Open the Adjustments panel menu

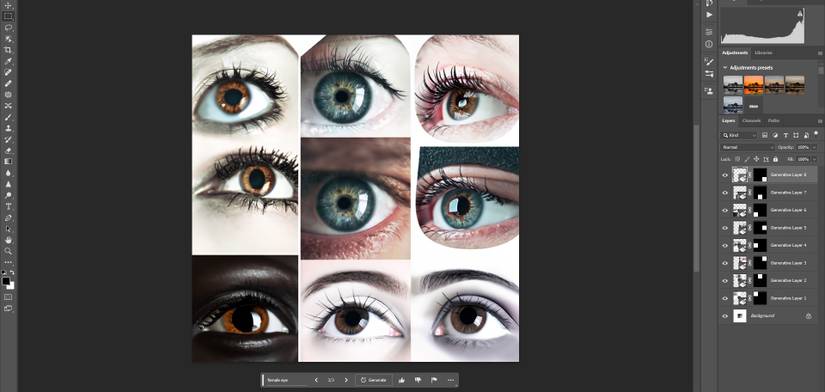click(x=819, y=53)
